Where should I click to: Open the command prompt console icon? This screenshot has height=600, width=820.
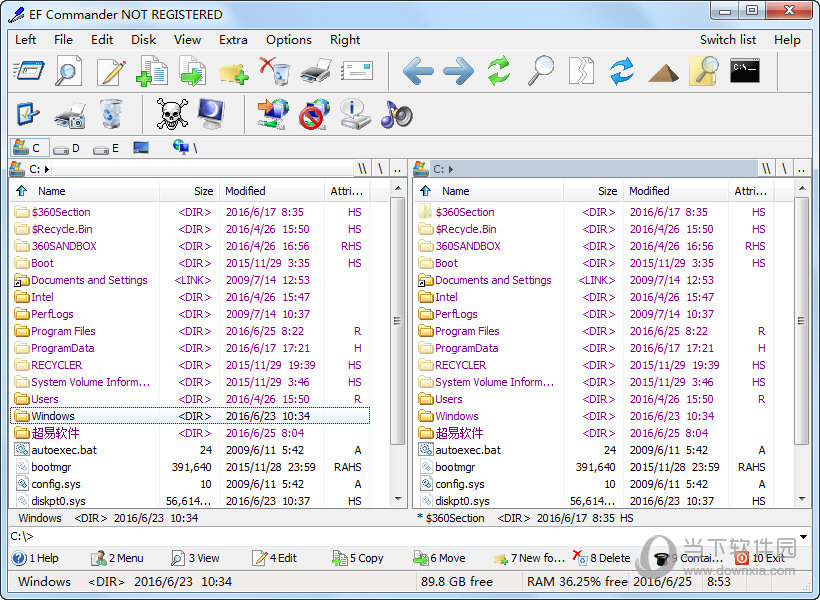tap(745, 71)
